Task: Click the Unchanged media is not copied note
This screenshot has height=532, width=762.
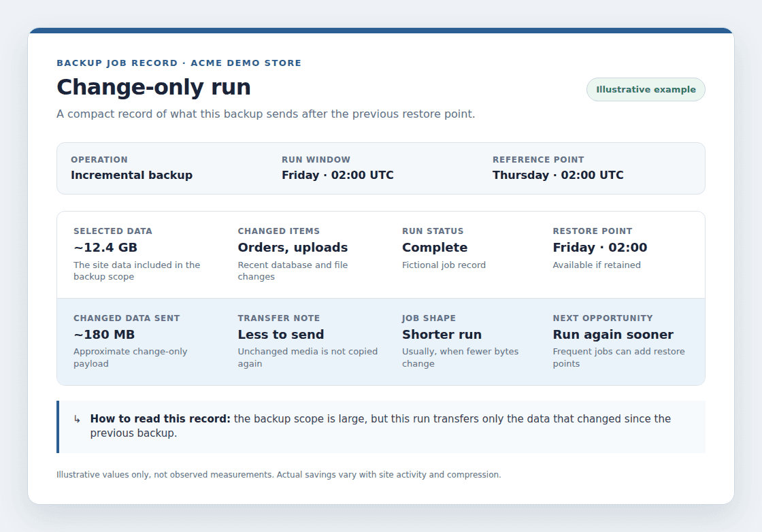Action: [x=308, y=358]
